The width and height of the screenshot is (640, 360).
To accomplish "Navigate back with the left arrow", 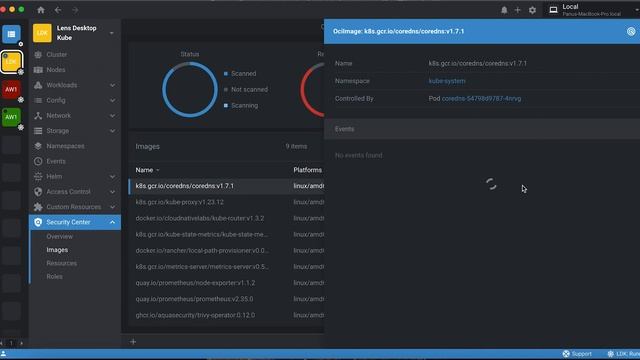I will pos(58,10).
